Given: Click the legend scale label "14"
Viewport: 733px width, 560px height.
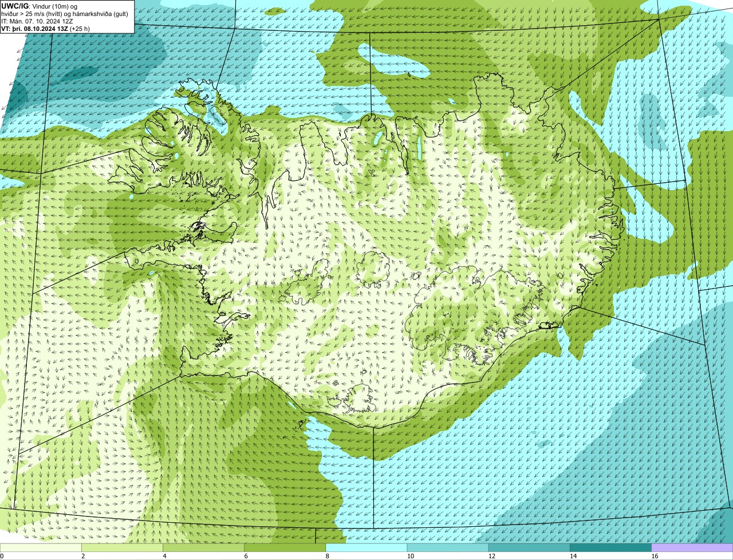Looking at the screenshot, I should tap(573, 556).
